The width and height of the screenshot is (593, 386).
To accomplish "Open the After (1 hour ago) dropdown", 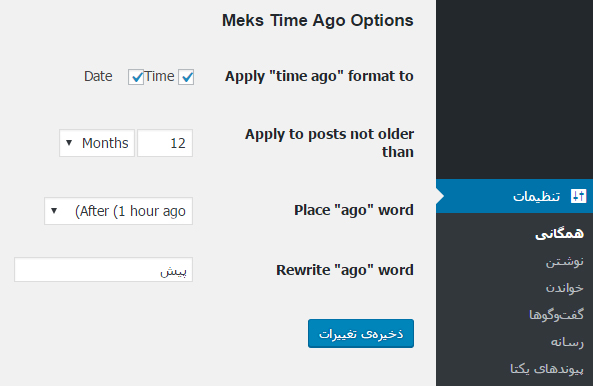I will 118,211.
